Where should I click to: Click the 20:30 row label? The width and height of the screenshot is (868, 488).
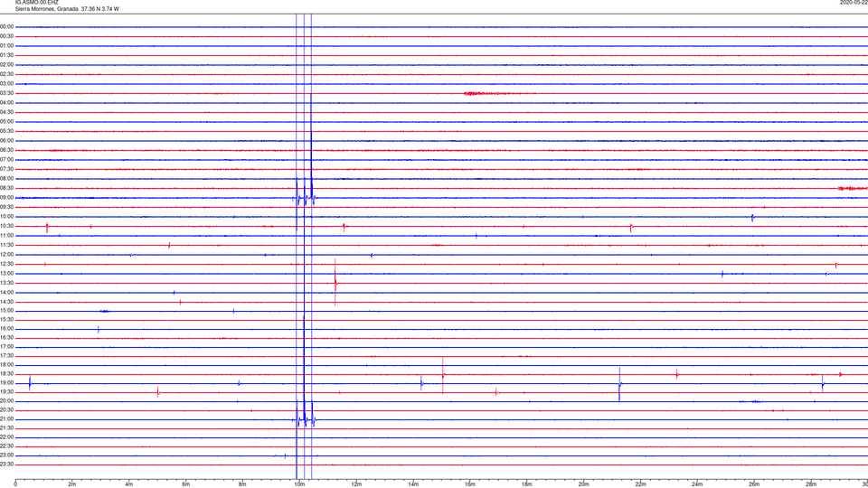(6, 410)
